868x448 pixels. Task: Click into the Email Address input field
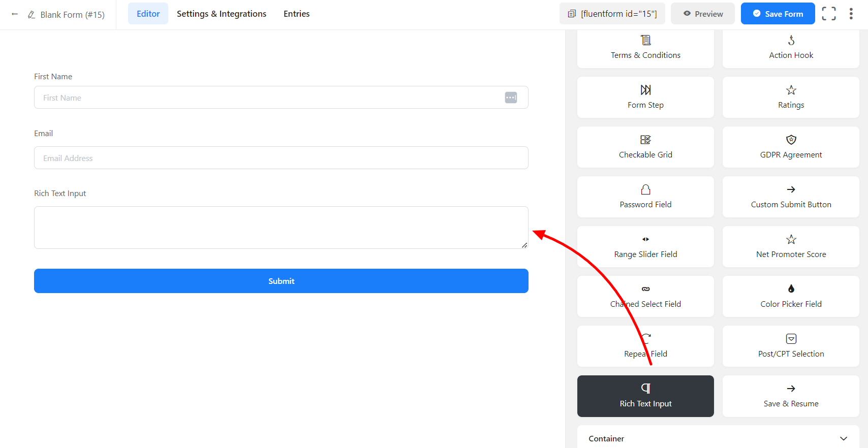click(x=281, y=158)
